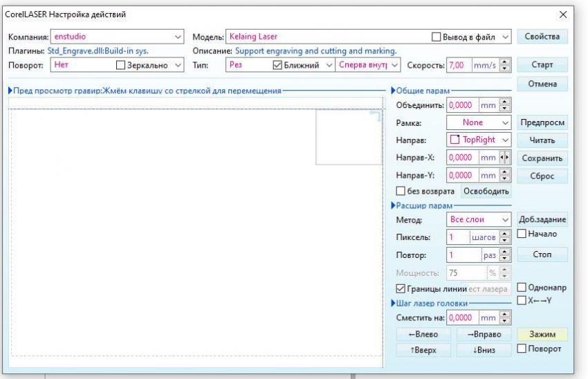The height and width of the screenshot is (379, 588).
Task: Collapse the Общие парам section triangle
Action: [x=394, y=91]
